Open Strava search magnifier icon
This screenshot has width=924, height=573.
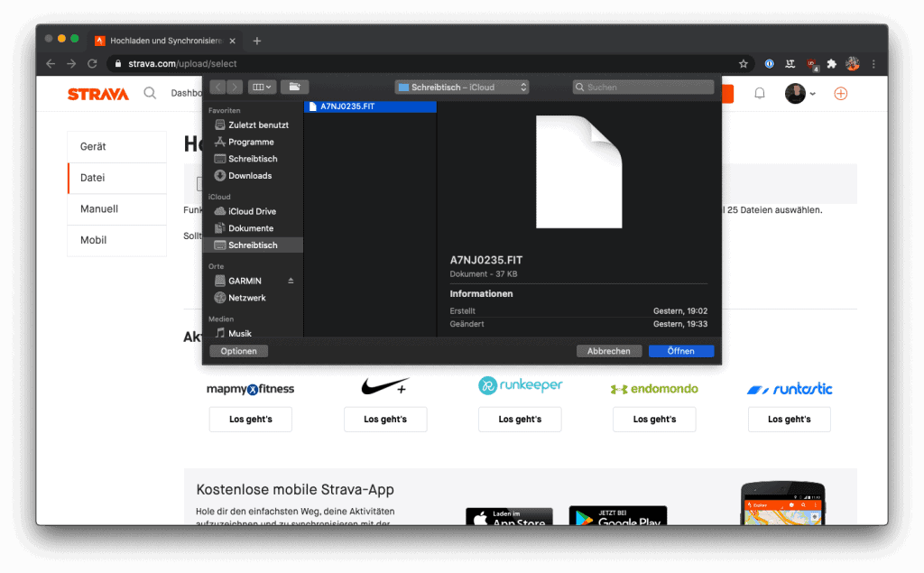tap(151, 93)
